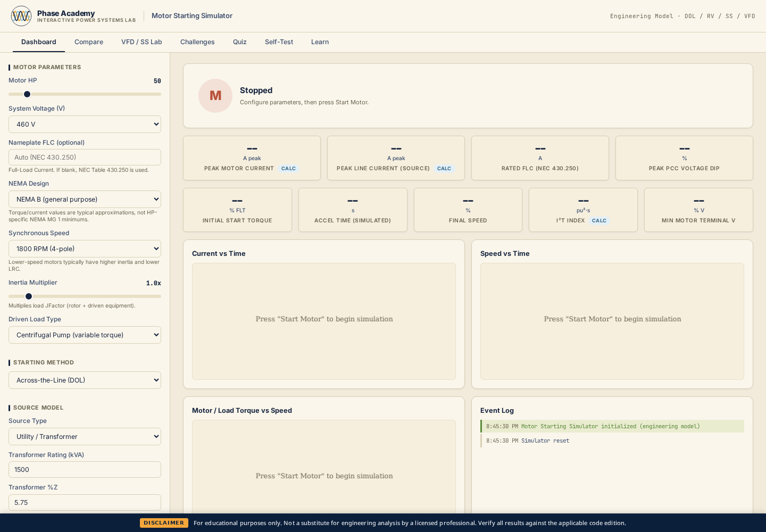
Task: Click the 'Starting Method' section heading
Action: (x=44, y=362)
